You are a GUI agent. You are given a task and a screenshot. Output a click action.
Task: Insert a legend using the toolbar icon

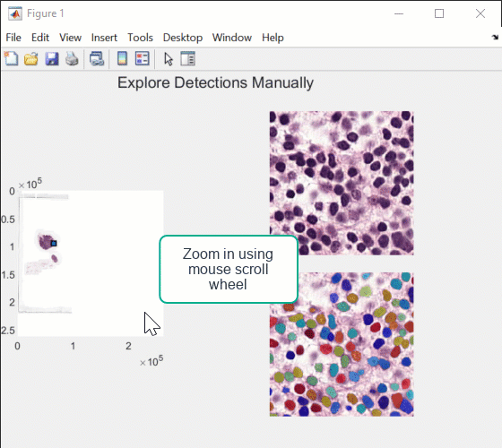[143, 58]
